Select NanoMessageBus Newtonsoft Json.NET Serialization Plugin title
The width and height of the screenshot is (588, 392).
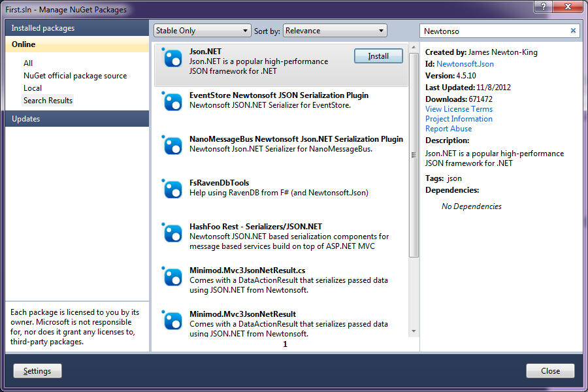click(x=296, y=139)
